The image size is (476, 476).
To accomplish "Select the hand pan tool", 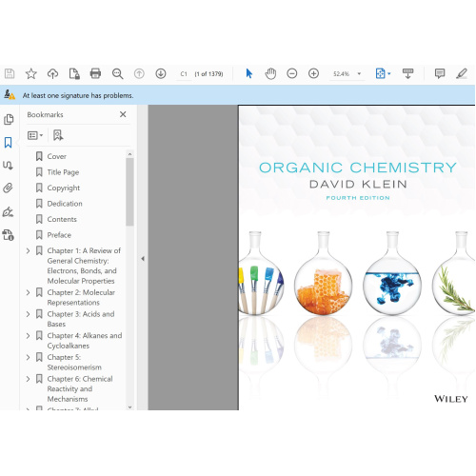I will (x=270, y=73).
